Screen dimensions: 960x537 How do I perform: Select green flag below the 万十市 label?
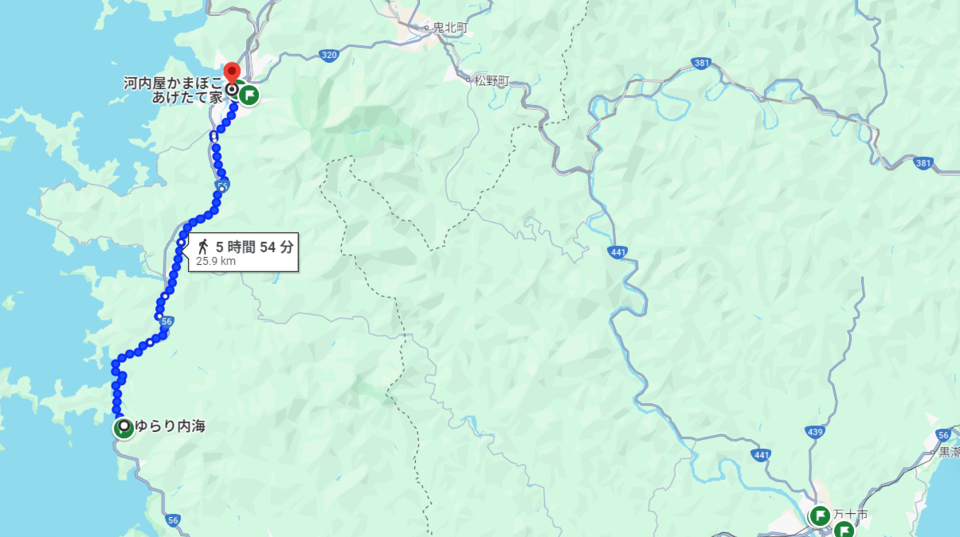pos(846,530)
